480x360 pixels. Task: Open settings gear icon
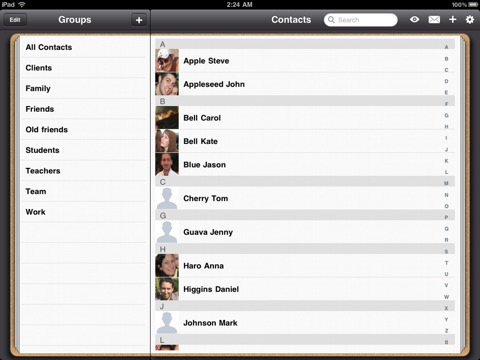pyautogui.click(x=470, y=20)
